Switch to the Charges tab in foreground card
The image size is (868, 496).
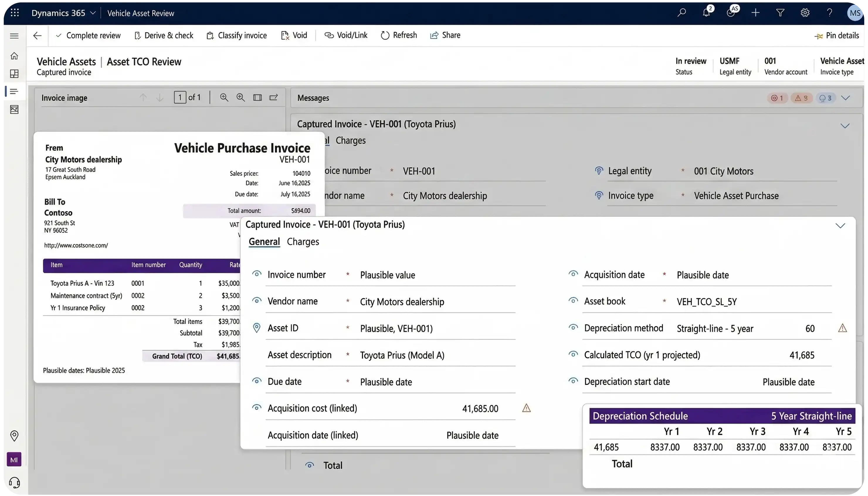(303, 242)
